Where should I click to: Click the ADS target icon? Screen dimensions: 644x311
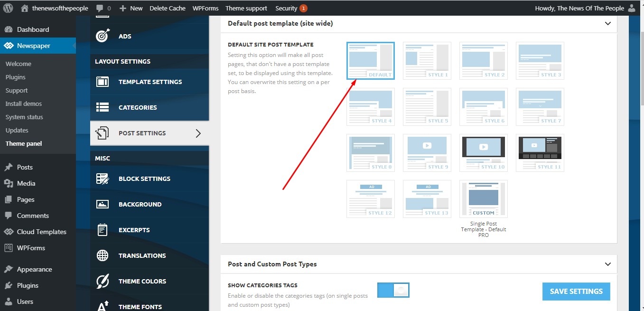(103, 36)
